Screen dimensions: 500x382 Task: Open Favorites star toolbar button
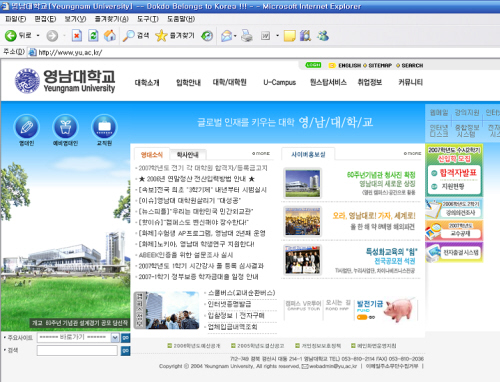point(175,36)
